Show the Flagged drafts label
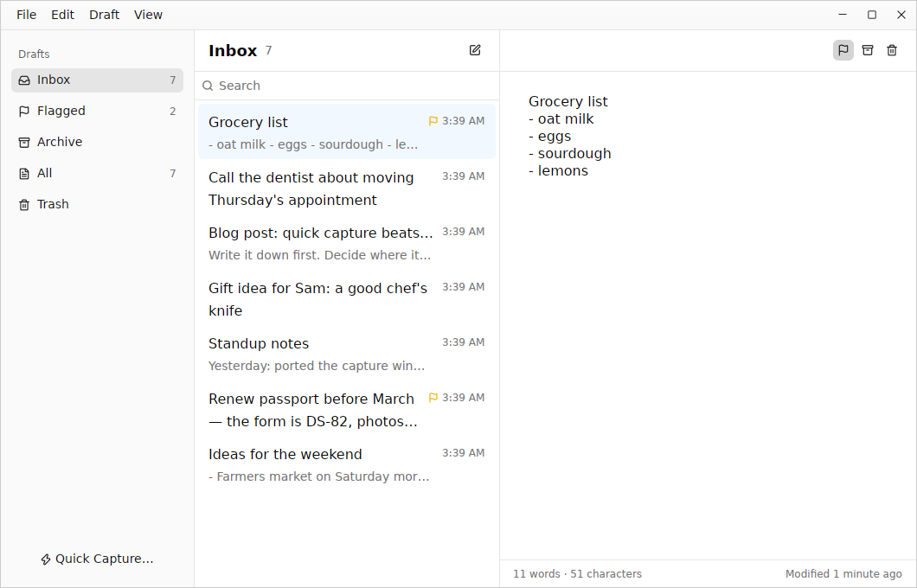This screenshot has height=588, width=917. click(61, 111)
